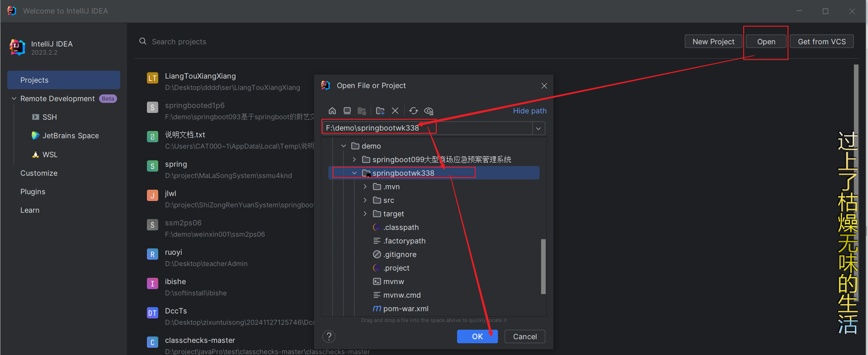Select the Projects tab in sidebar

coord(64,80)
